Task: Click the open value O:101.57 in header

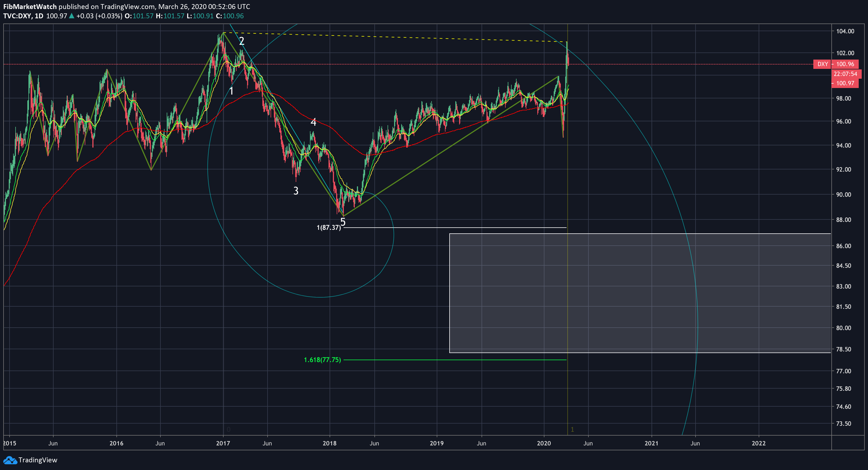Action: pos(139,16)
